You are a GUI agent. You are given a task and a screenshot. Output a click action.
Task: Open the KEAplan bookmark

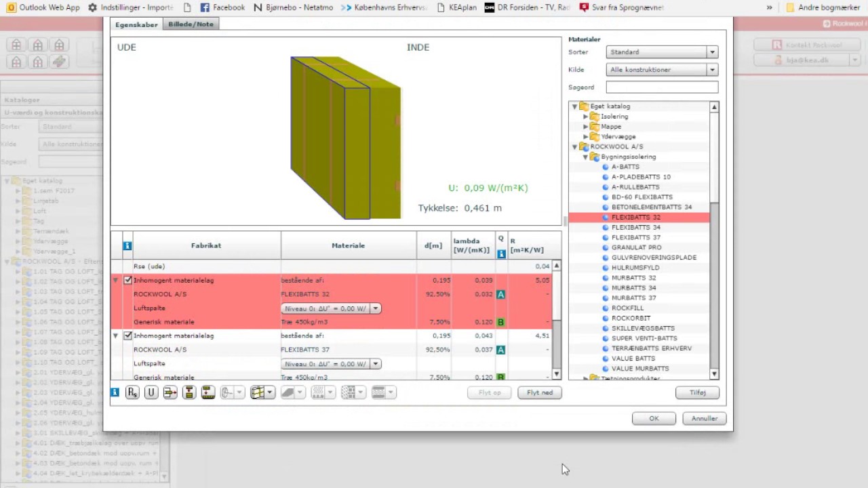point(457,7)
